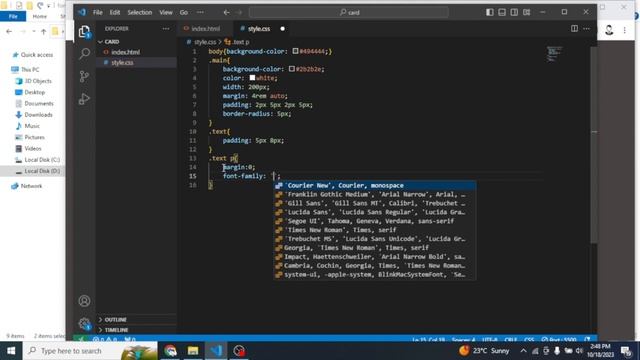Open Local Disk (D:) in File Explorer window
640x360 pixels.
pyautogui.click(x=42, y=171)
